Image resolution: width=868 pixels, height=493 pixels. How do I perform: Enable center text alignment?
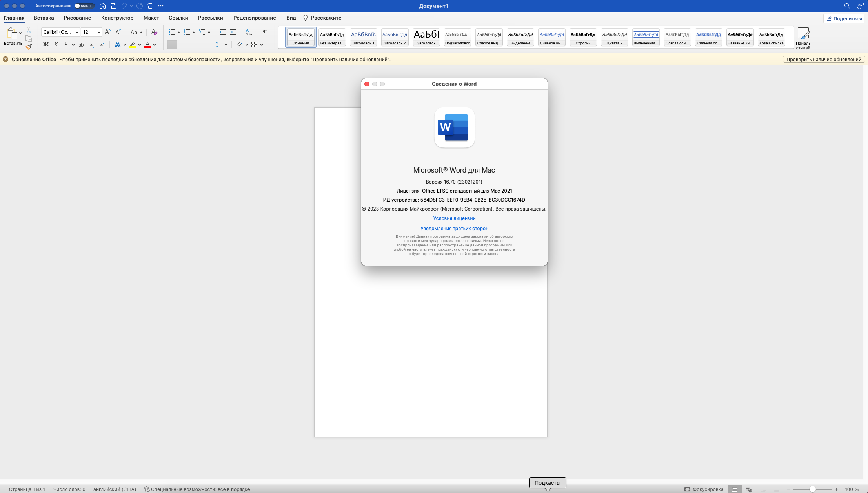click(x=182, y=45)
